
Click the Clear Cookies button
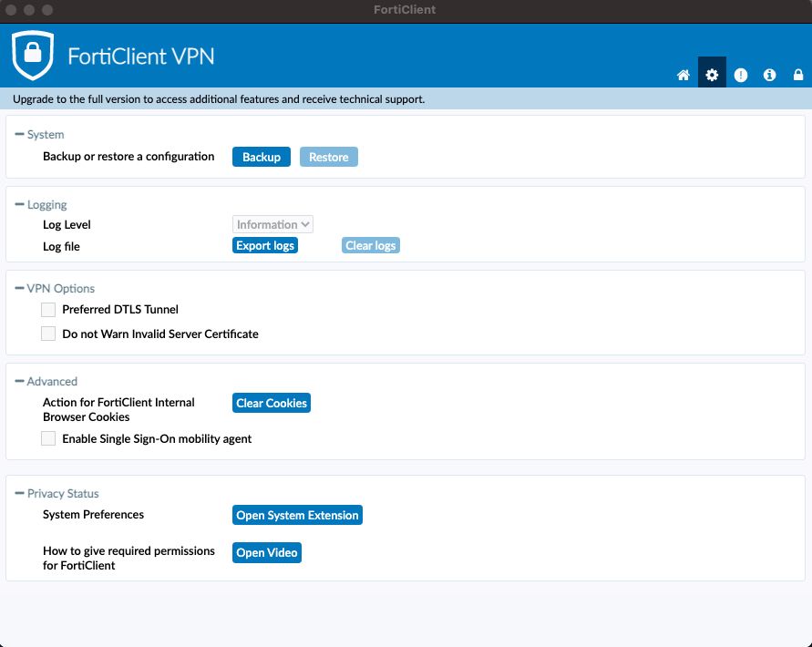[x=272, y=403]
